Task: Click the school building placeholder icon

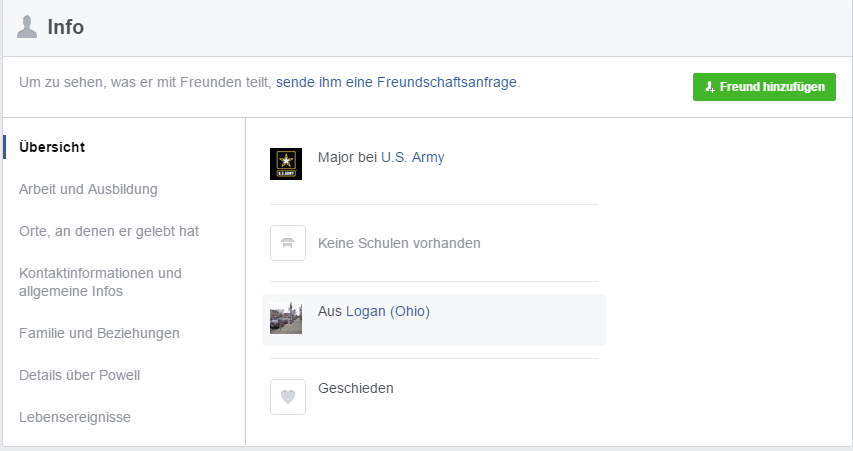Action: pyautogui.click(x=288, y=243)
